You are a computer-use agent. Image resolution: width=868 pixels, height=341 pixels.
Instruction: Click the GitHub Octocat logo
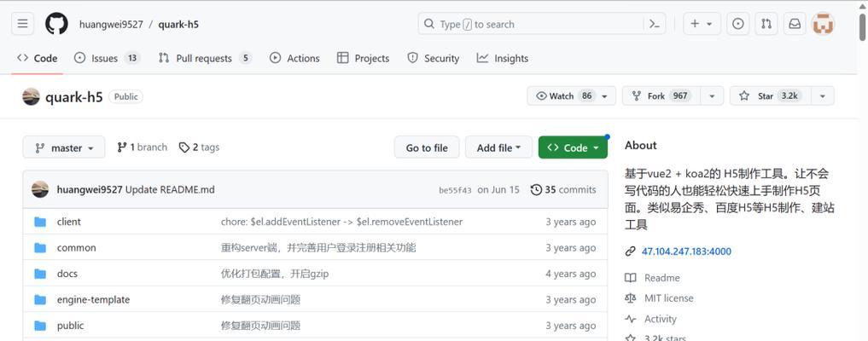coord(56,24)
